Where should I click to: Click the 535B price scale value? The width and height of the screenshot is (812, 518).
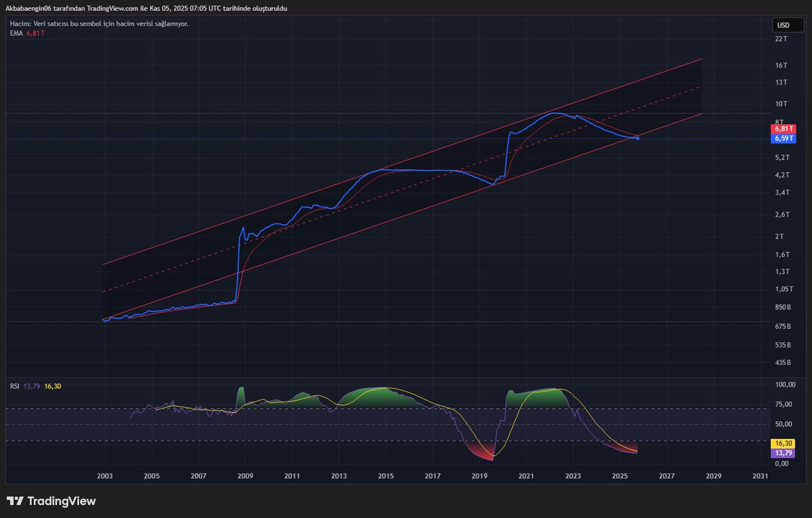[x=784, y=345]
